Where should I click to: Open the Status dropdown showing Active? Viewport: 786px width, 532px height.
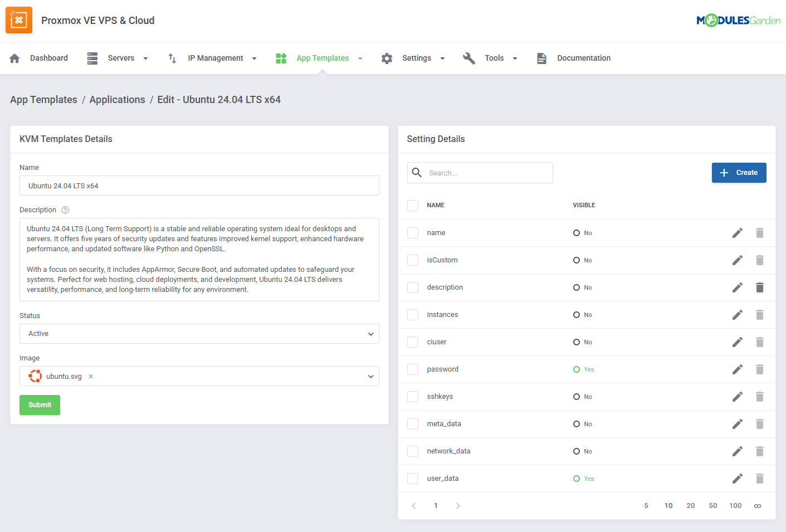[x=370, y=333]
